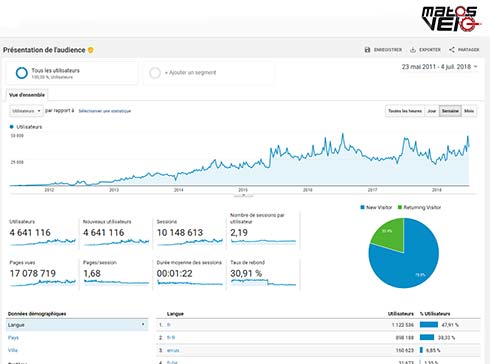
Task: Click the Matos Vélo logo
Action: pos(451,19)
